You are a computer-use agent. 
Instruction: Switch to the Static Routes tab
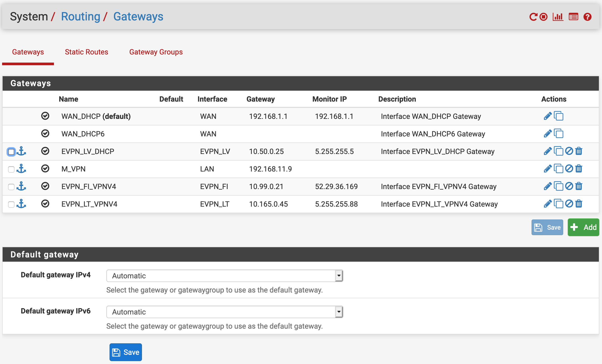click(86, 52)
